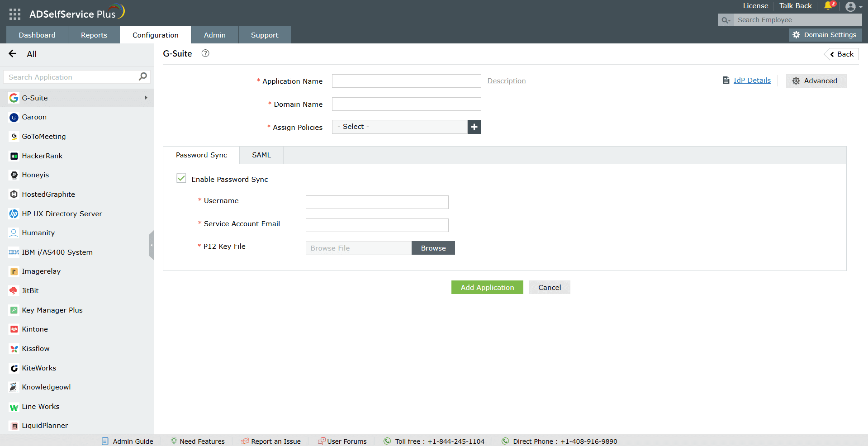Click the back arrow above search
This screenshot has height=446, width=868.
(x=12, y=54)
